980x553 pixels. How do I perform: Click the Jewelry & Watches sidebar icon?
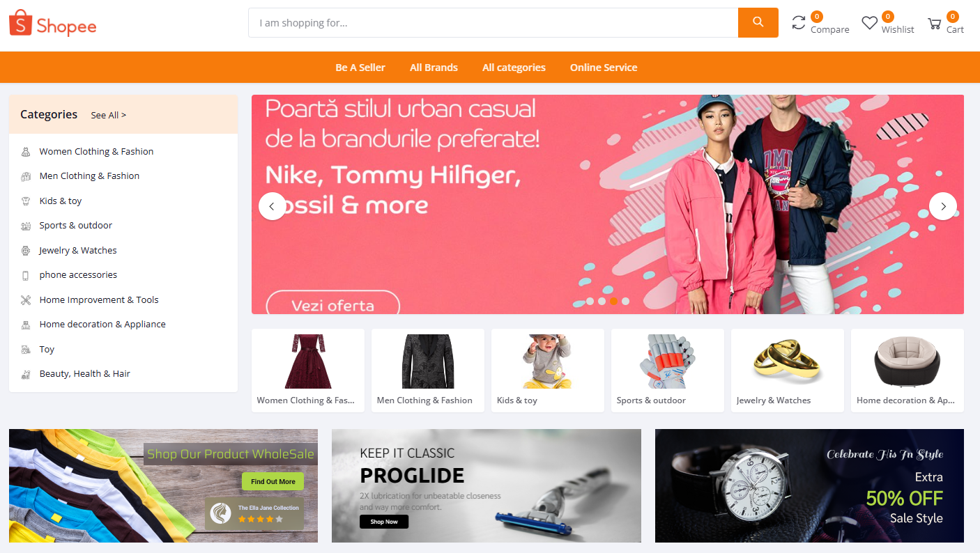[26, 251]
